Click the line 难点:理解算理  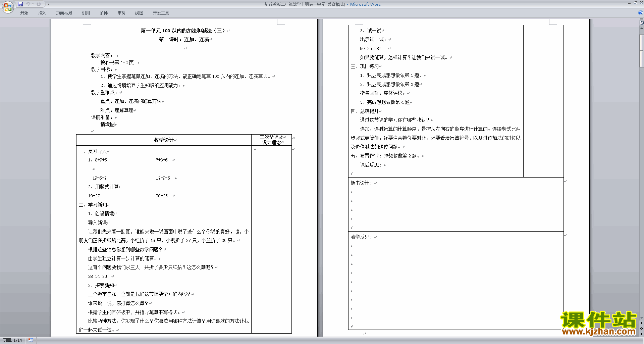pos(117,110)
